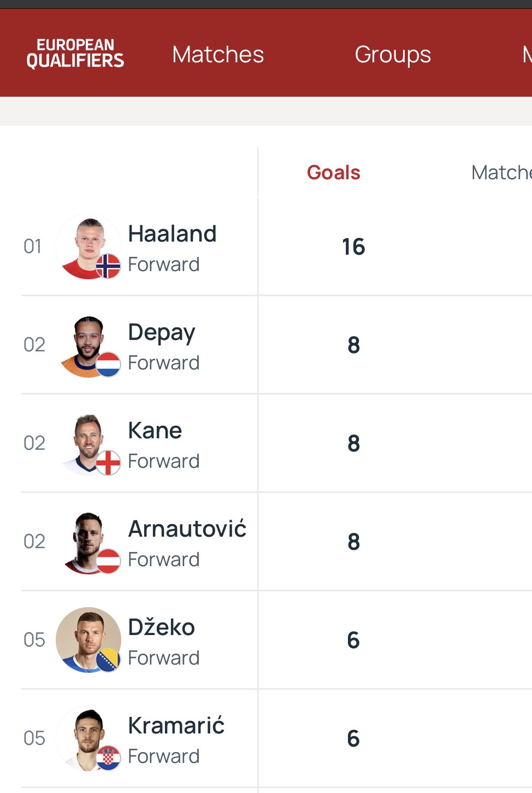Open the Matches tab
Viewport: 532px width, 793px height.
218,55
